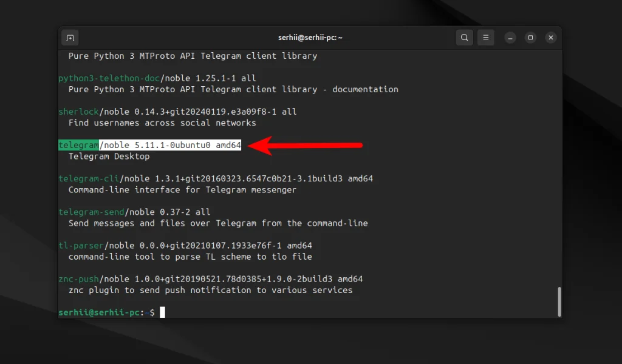Click the telethon 'client library - documentation' line
Viewport: 622px width, 364px height.
[233, 90]
